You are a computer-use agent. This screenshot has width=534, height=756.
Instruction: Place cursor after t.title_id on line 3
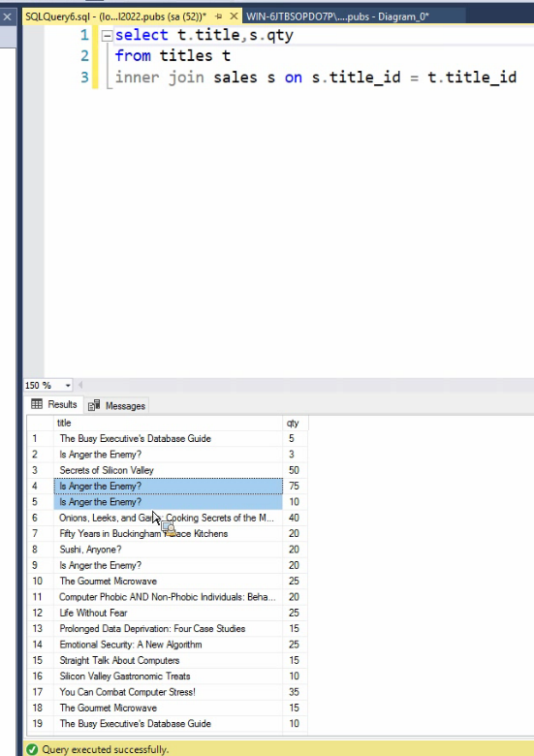point(518,78)
